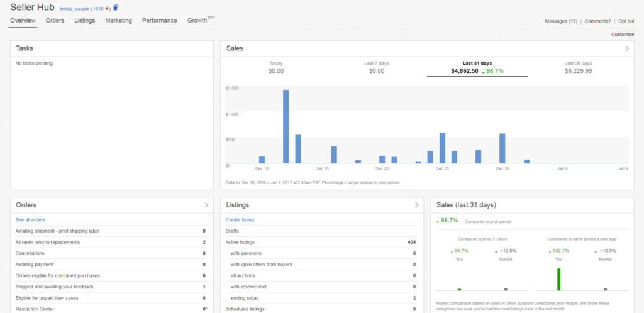Open Orders eligible for combined purchases

pos(111,276)
